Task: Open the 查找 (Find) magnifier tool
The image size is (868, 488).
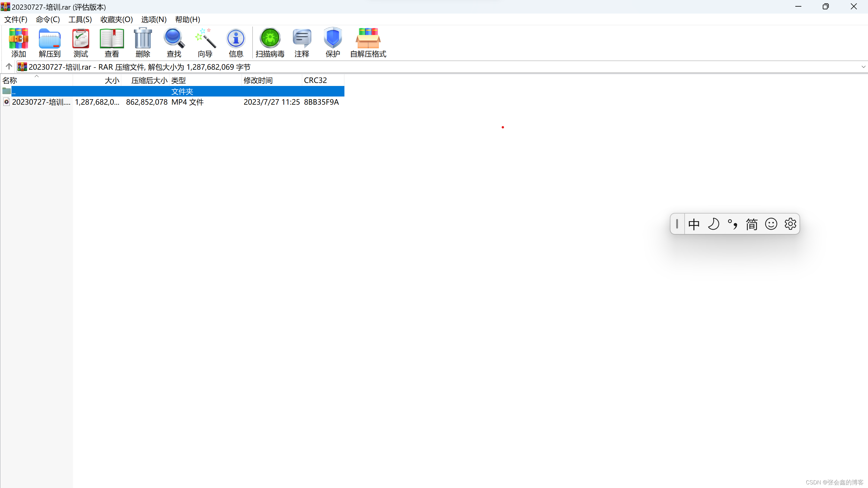Action: pyautogui.click(x=174, y=43)
